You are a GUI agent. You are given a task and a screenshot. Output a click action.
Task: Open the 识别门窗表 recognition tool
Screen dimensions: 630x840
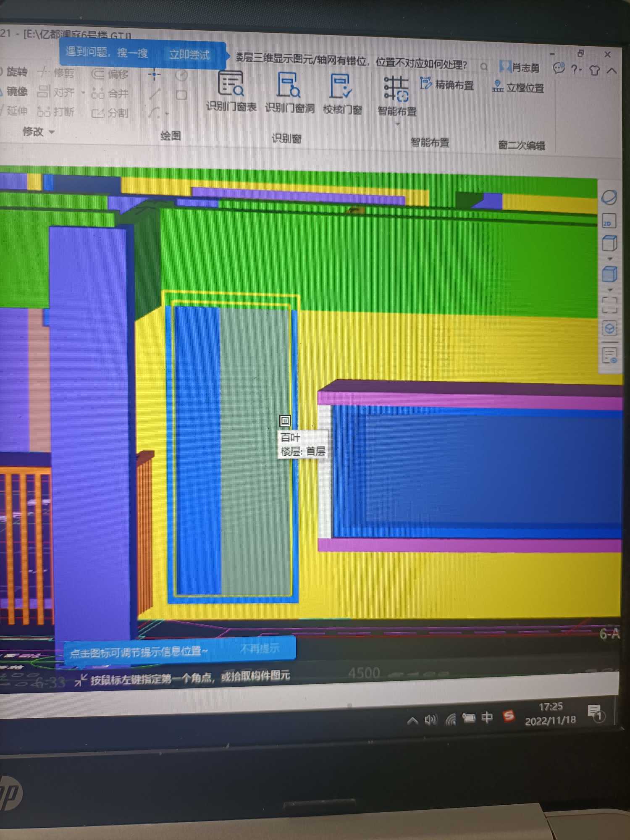(x=231, y=92)
